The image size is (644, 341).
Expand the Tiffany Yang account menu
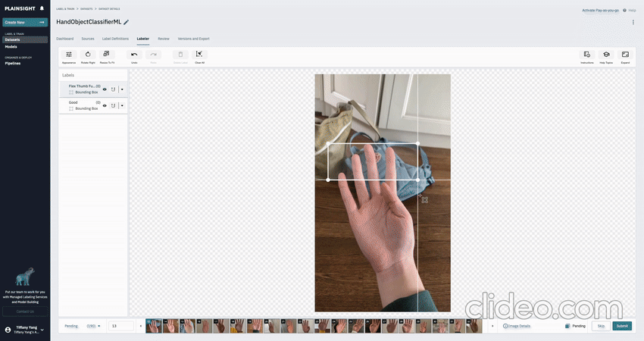(x=42, y=330)
